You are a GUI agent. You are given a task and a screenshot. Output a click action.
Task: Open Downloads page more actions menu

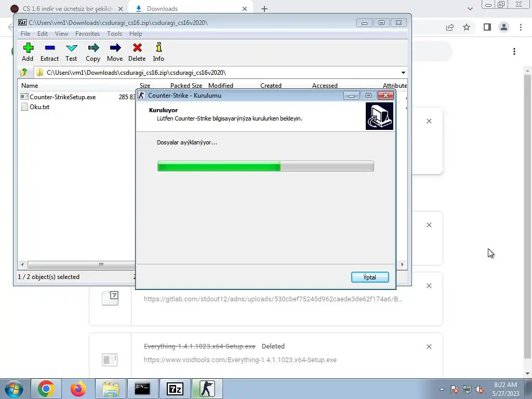pos(514,51)
